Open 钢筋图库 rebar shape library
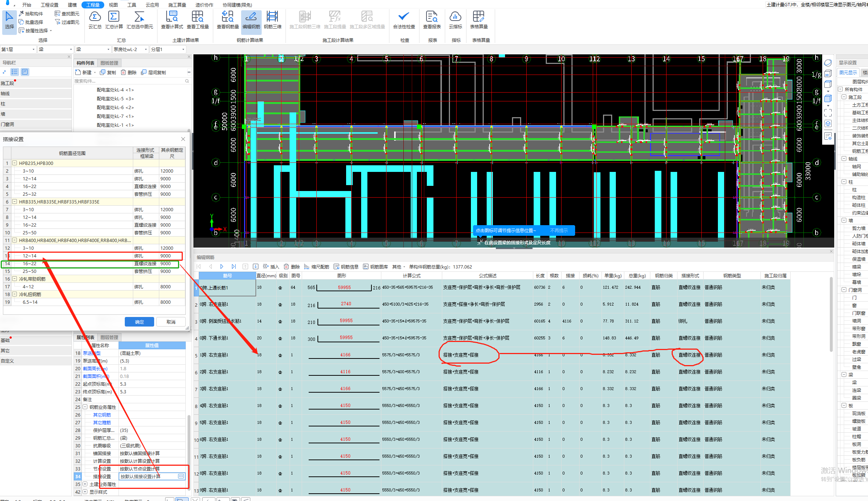 (x=375, y=267)
